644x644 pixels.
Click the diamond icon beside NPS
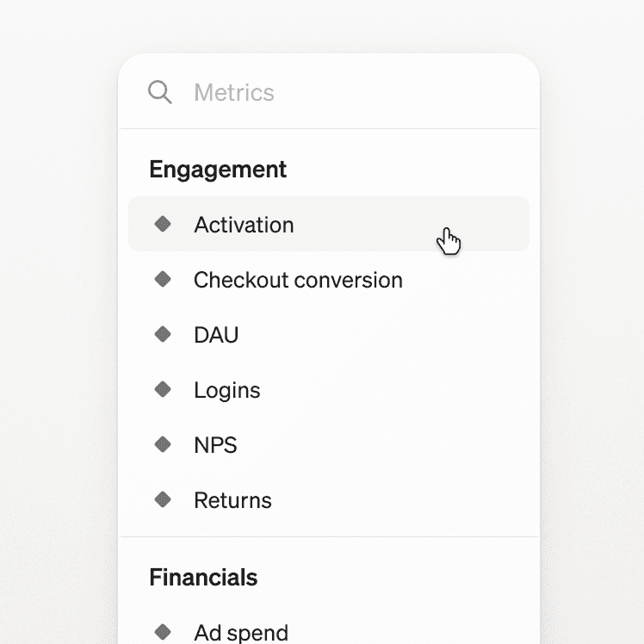tap(163, 445)
